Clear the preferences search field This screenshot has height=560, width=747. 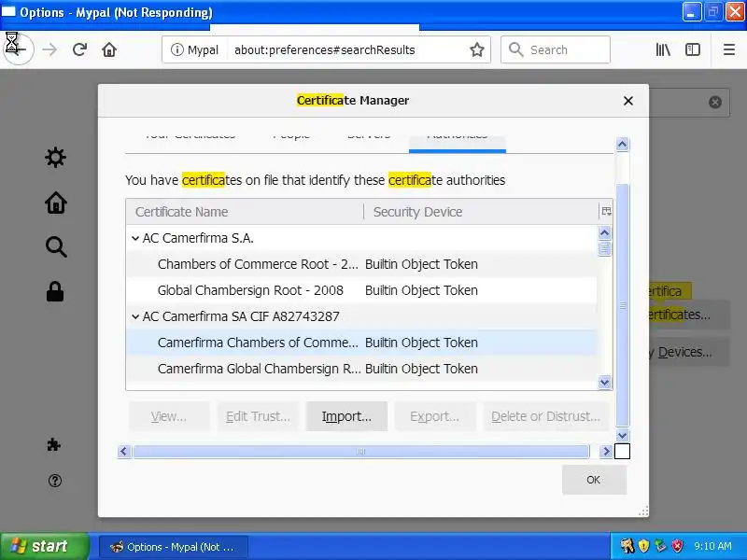point(714,102)
